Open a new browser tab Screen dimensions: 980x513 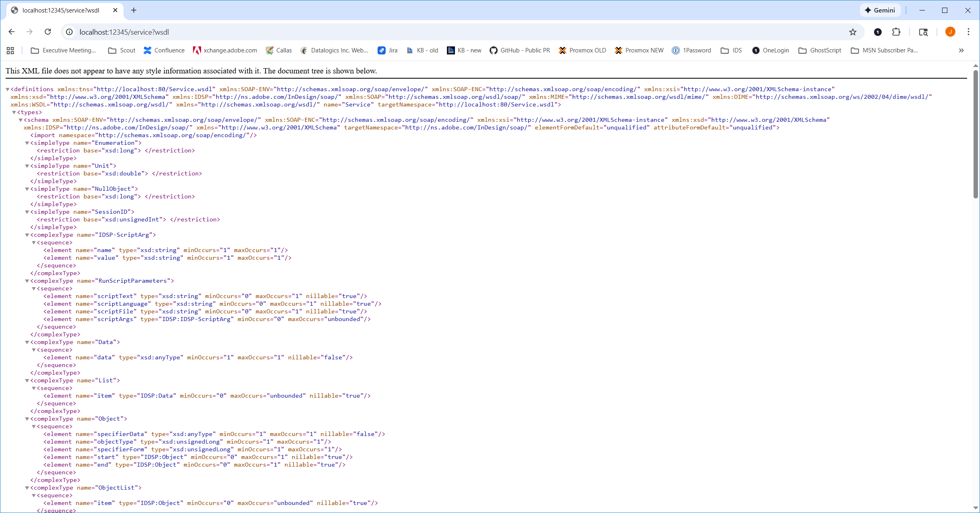[x=134, y=10]
